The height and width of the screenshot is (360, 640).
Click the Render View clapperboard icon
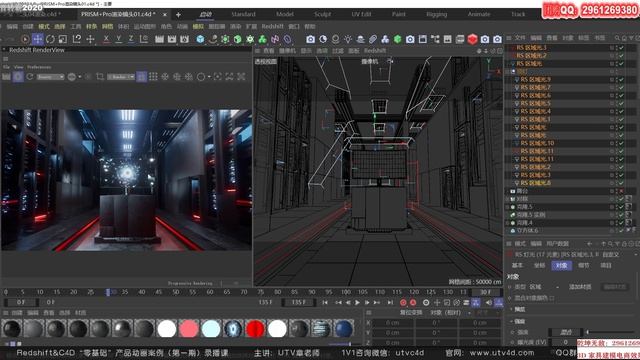point(159,39)
